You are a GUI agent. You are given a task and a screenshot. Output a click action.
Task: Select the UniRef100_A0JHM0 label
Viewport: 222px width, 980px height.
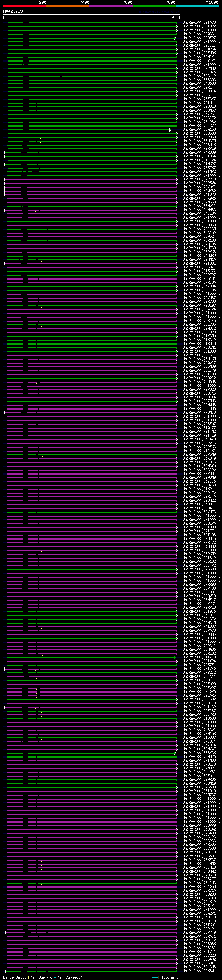[x=199, y=864]
